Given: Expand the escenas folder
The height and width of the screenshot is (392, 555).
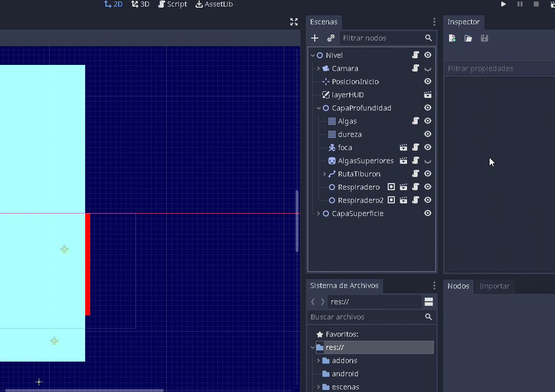Looking at the screenshot, I should pyautogui.click(x=319, y=387).
